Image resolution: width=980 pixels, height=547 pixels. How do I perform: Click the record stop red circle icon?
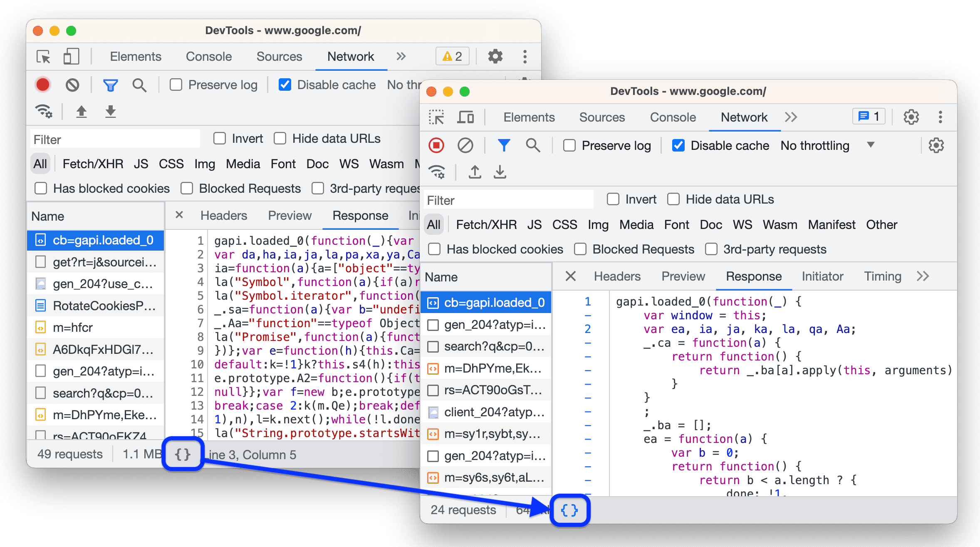(x=436, y=146)
